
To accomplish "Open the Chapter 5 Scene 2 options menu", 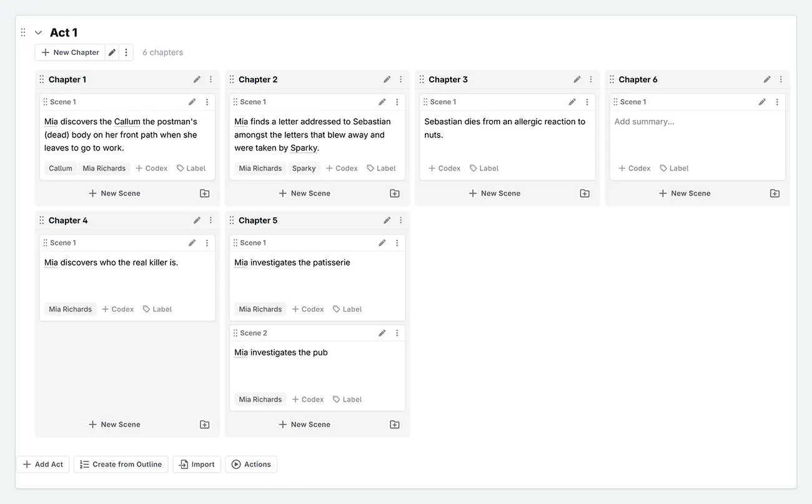I will pyautogui.click(x=397, y=333).
